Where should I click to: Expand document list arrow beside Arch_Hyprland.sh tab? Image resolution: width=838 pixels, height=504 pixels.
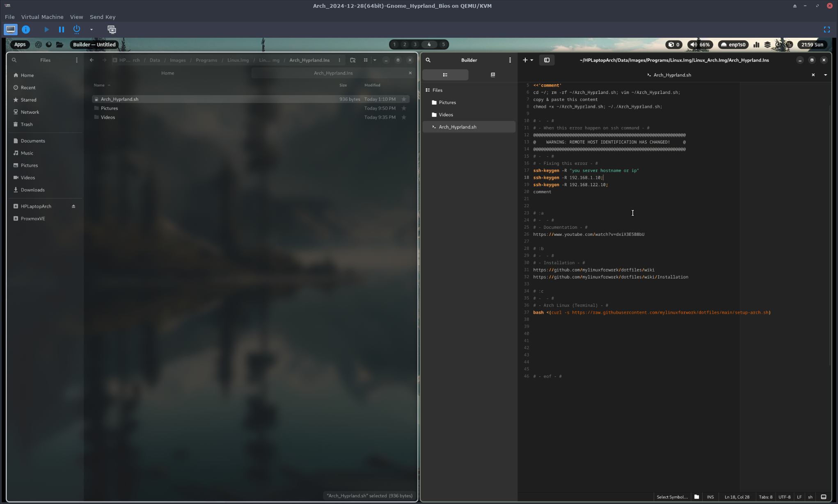pyautogui.click(x=825, y=75)
